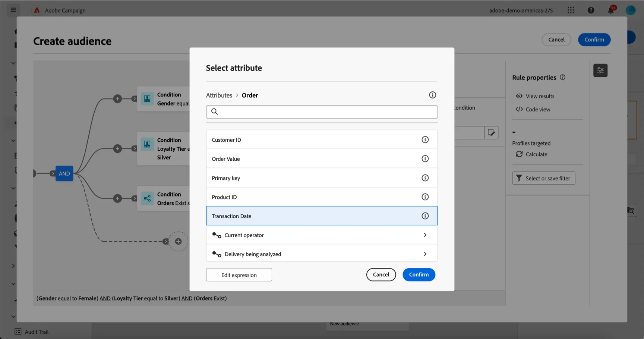Add new branch with dashed plus node
Image resolution: width=644 pixels, height=339 pixels.
(x=179, y=241)
